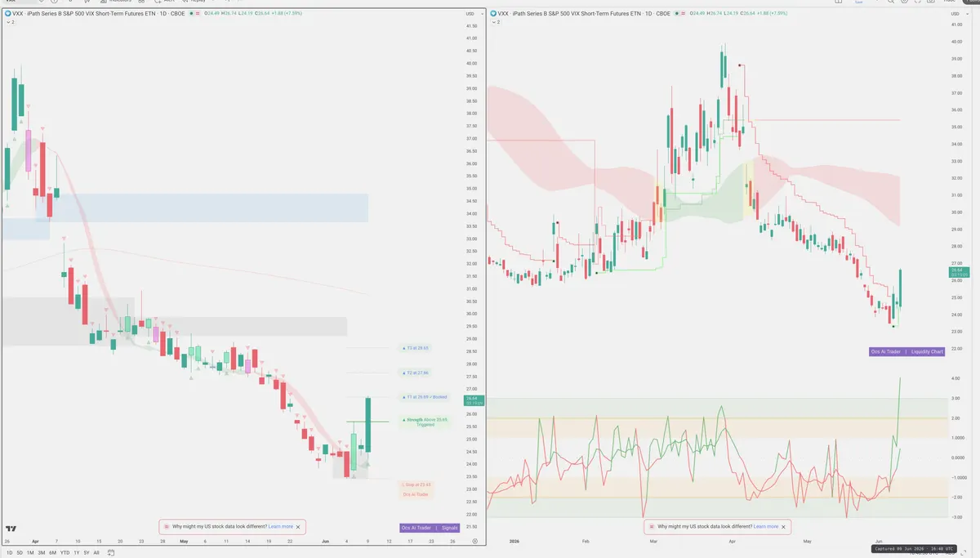Select the 1D time range

click(x=8, y=553)
